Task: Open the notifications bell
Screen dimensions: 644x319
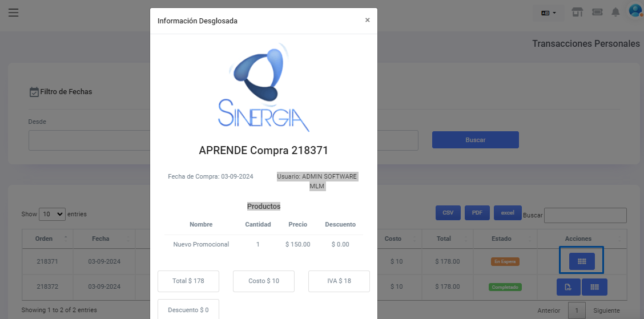Action: coord(615,12)
